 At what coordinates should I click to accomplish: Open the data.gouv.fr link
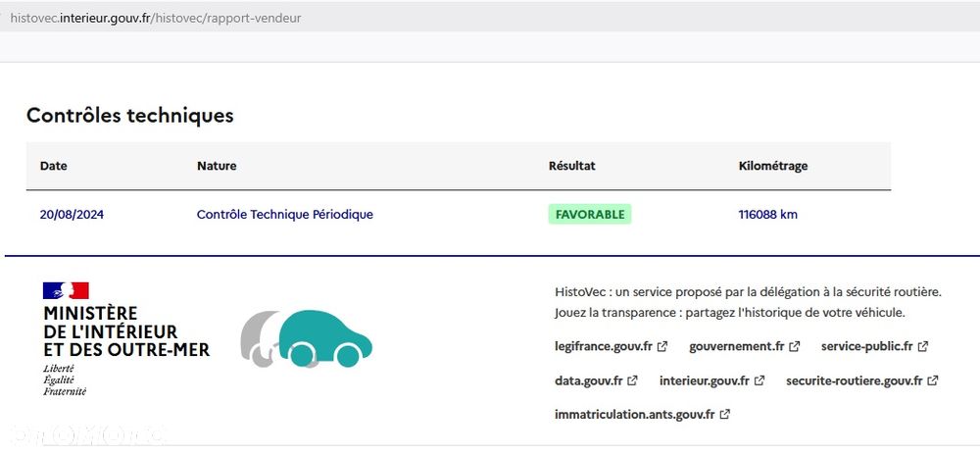(596, 380)
